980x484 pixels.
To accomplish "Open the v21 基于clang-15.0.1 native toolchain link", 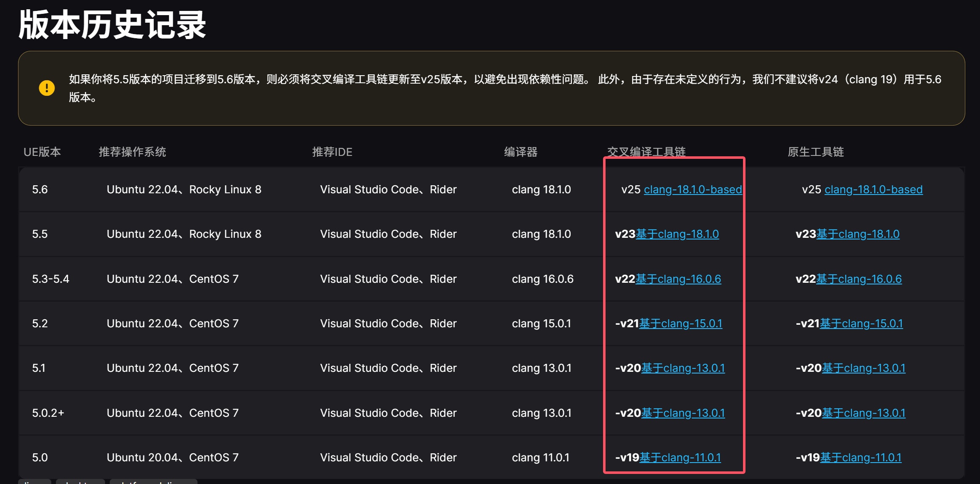I will (861, 324).
